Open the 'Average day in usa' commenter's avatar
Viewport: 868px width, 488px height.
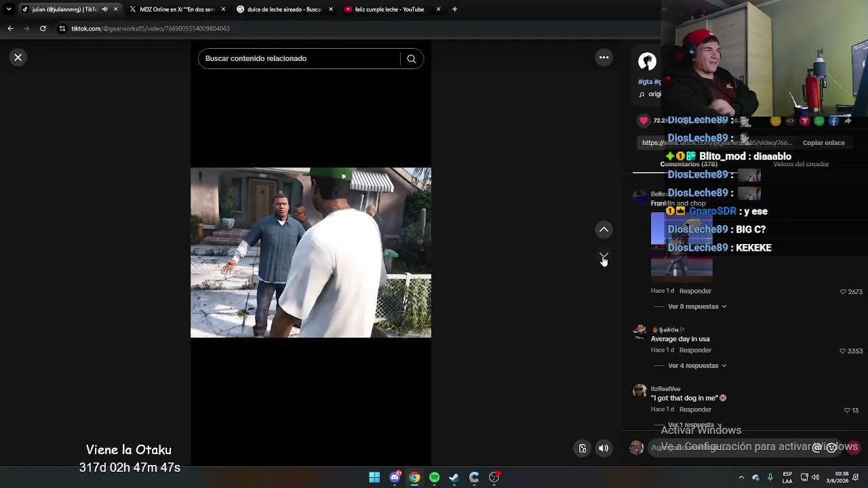[x=639, y=331]
